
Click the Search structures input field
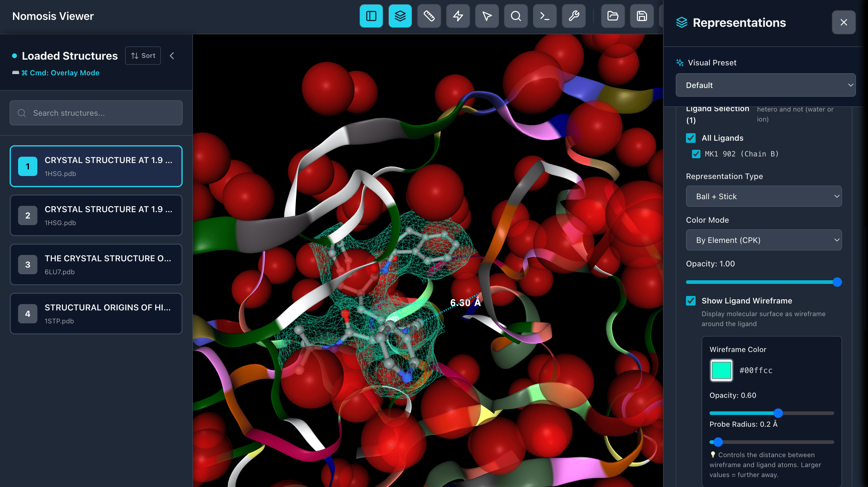coord(96,113)
